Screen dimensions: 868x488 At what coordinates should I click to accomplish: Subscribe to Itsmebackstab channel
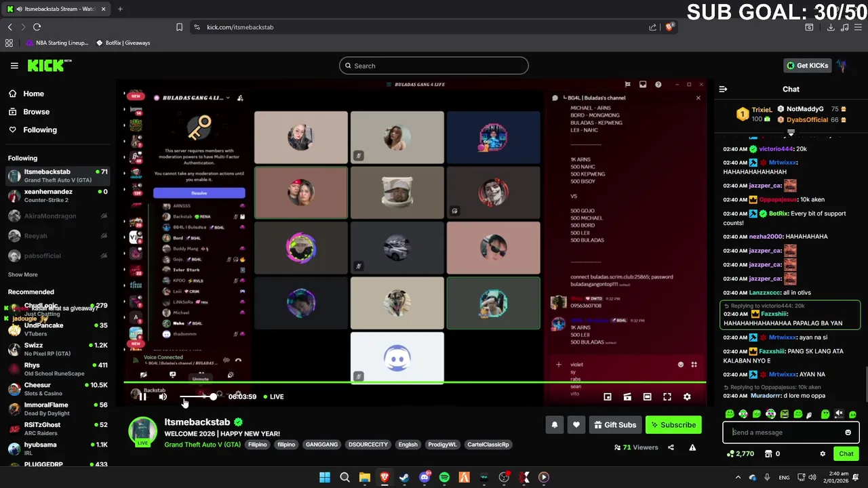click(673, 425)
